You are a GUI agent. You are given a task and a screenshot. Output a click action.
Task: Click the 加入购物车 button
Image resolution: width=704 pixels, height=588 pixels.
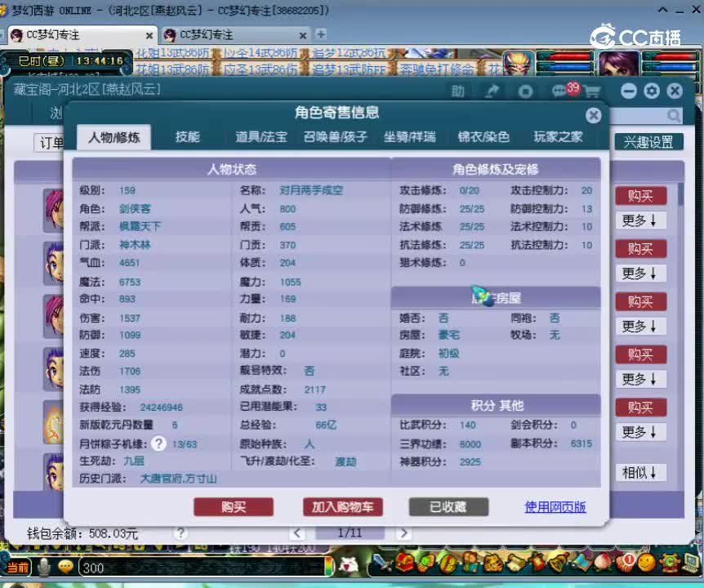tap(342, 507)
